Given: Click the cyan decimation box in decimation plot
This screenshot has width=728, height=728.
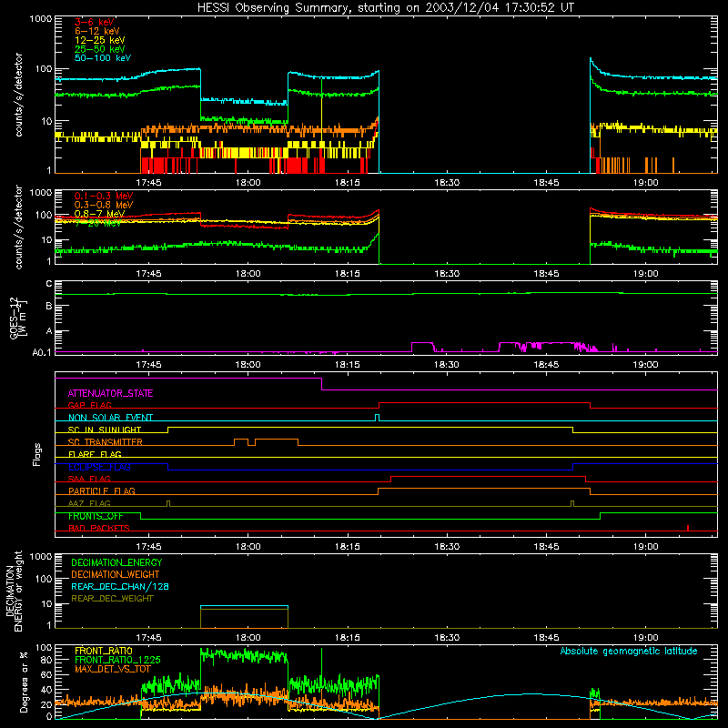Looking at the screenshot, I should point(244,607).
